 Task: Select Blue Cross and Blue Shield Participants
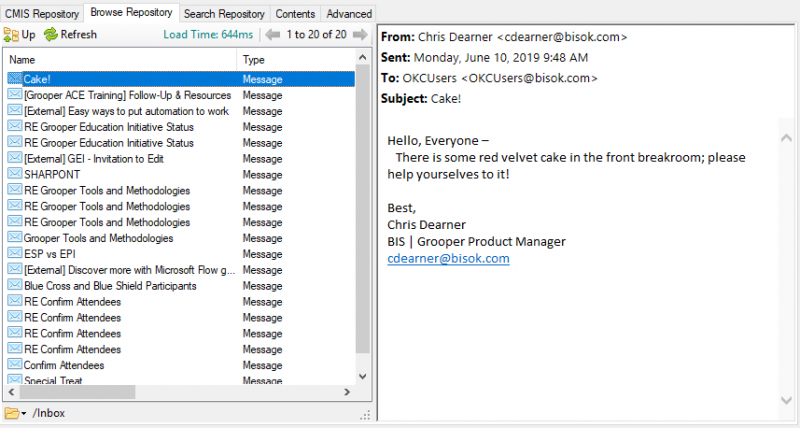[110, 286]
